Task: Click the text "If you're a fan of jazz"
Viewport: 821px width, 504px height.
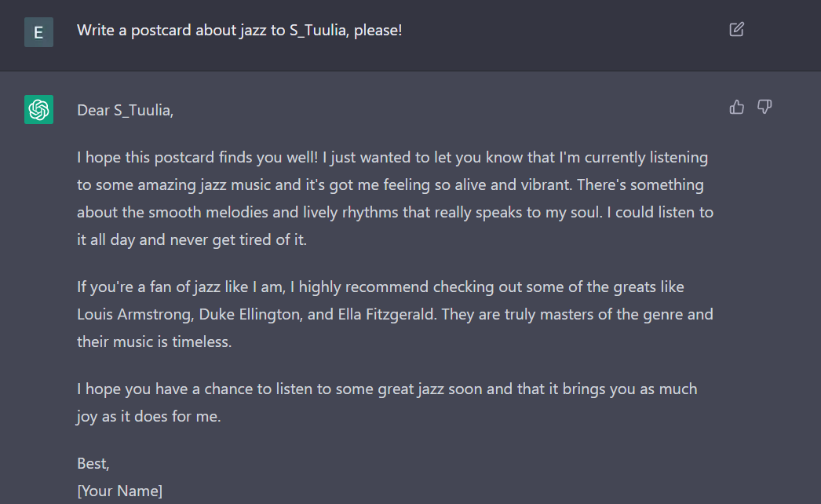Action: [x=148, y=287]
